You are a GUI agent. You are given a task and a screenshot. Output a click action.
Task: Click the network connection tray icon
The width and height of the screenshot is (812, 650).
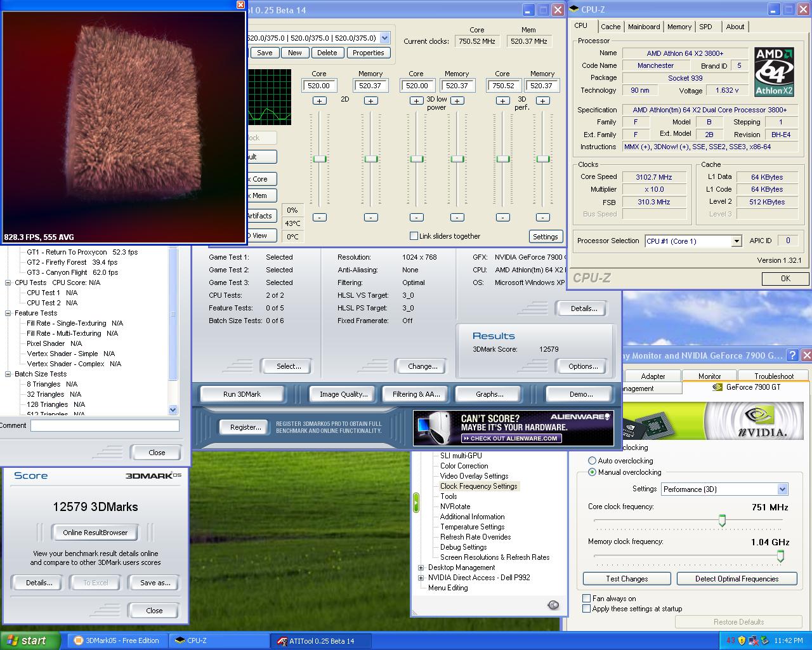[x=753, y=640]
